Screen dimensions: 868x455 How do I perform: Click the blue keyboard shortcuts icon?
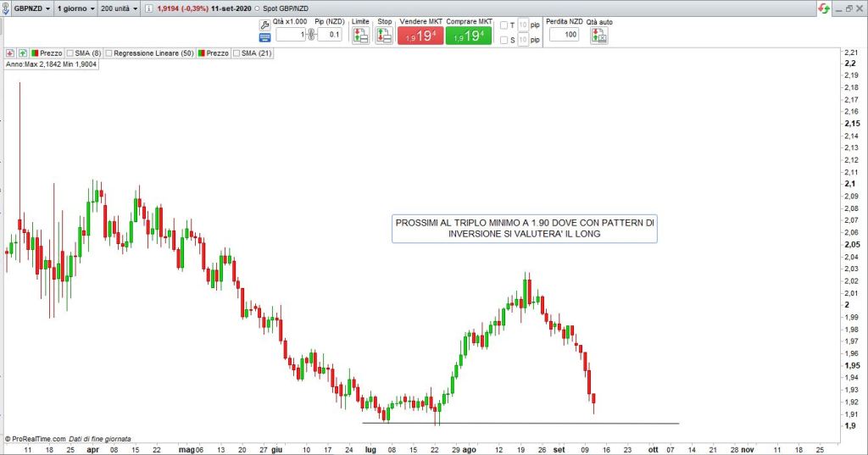(x=264, y=38)
